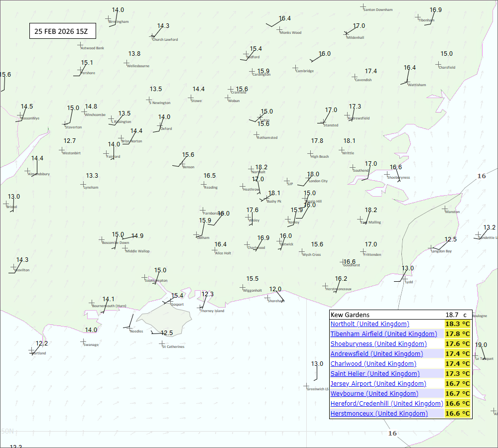Open the Saint Helier link
The image size is (498, 448).
[375, 374]
